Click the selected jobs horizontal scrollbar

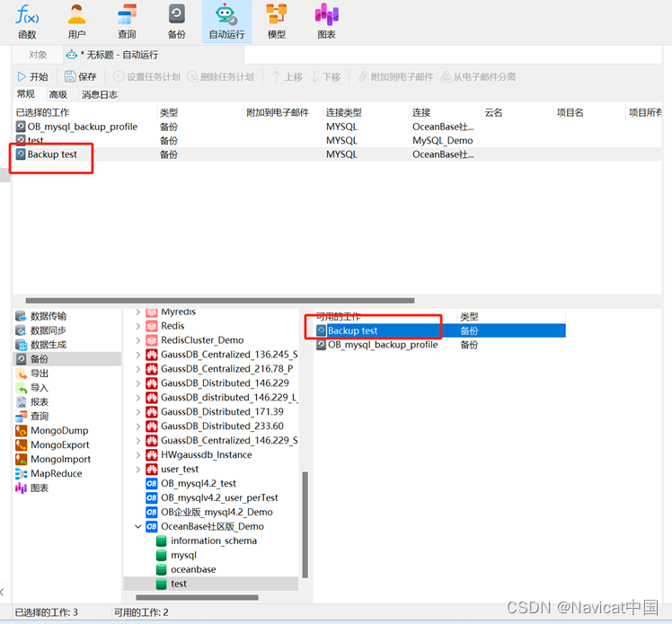(x=220, y=301)
